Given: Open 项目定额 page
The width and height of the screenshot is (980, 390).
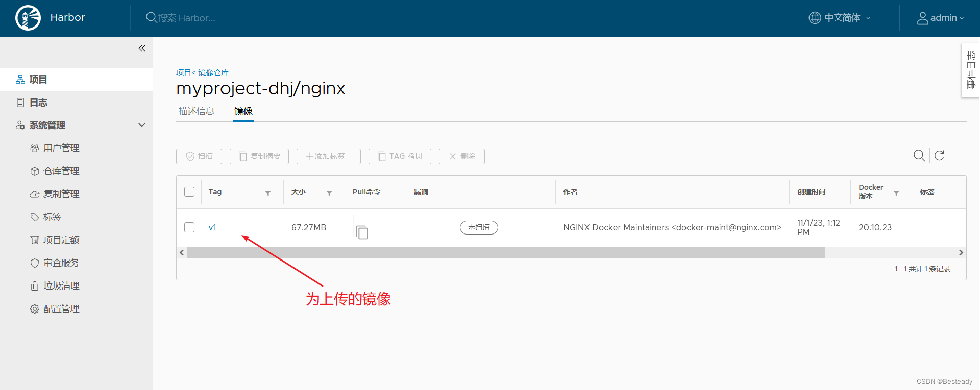Looking at the screenshot, I should point(61,240).
